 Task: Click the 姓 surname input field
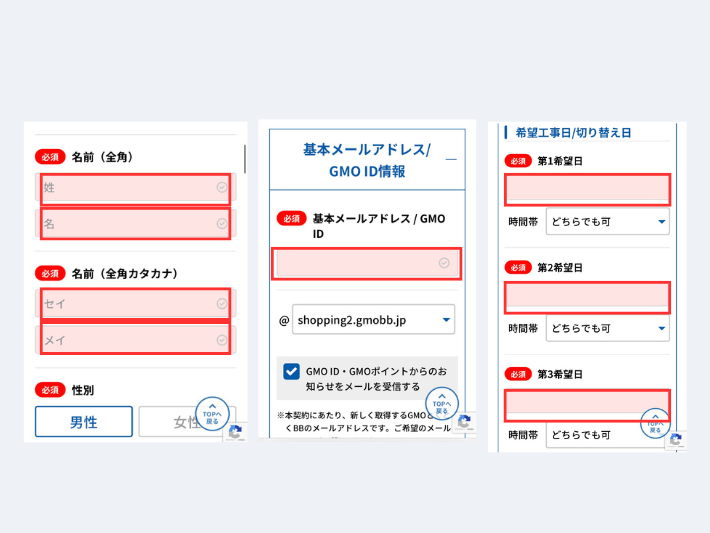135,187
